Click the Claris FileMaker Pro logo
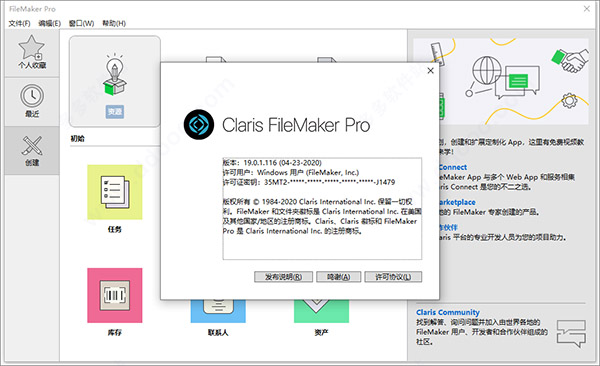 click(x=199, y=125)
